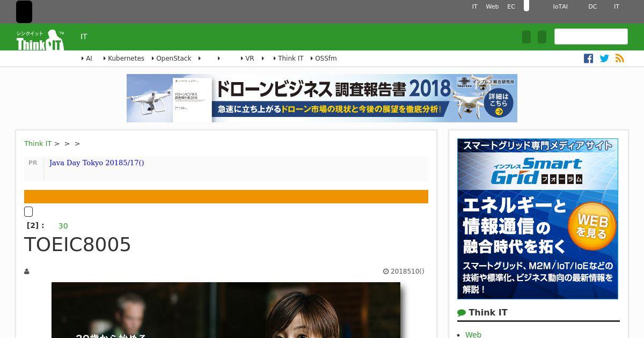This screenshot has width=644, height=338.
Task: Open the orange RSS feed icon
Action: 620,58
